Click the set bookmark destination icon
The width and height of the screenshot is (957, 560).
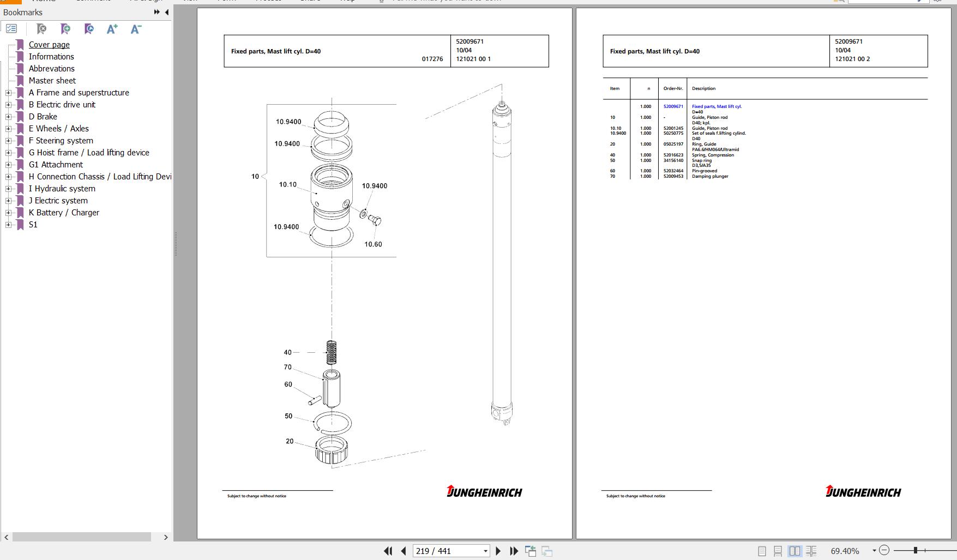(x=89, y=29)
